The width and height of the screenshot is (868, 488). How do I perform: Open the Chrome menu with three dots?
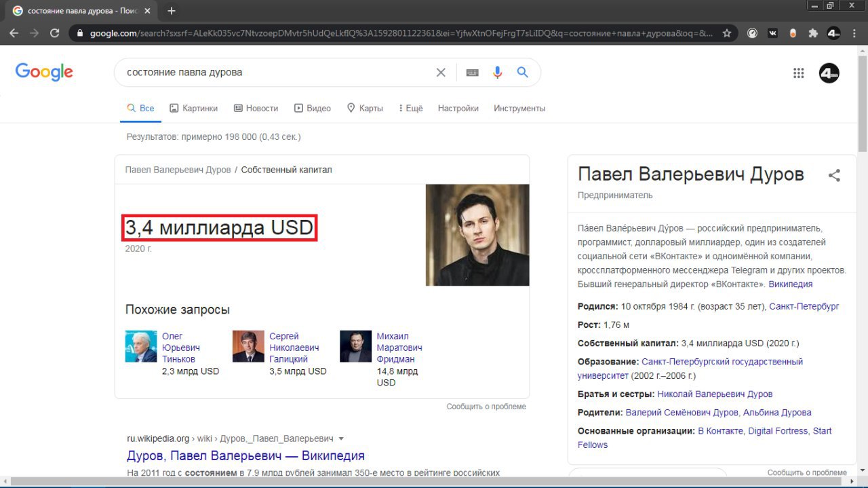pos(854,33)
